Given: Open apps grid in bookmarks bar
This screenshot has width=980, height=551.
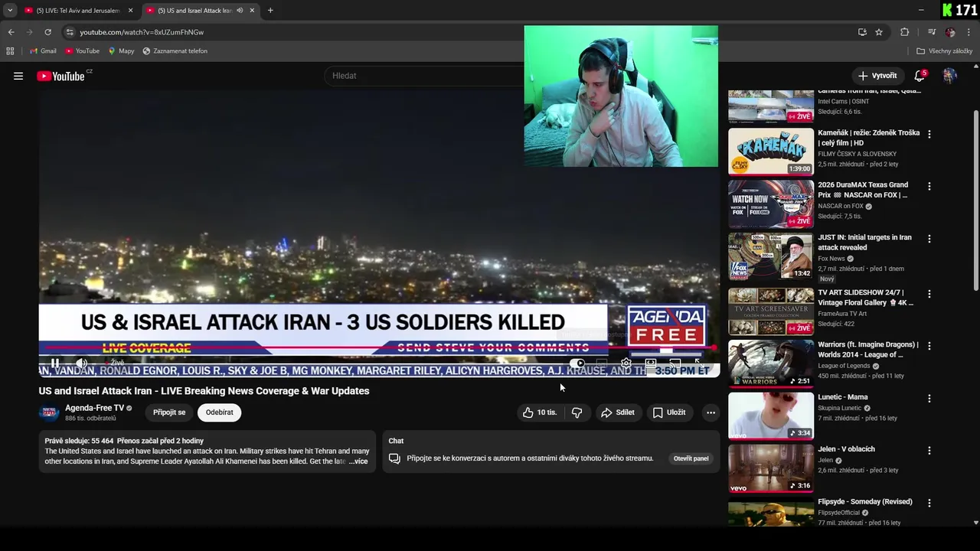Looking at the screenshot, I should point(10,51).
